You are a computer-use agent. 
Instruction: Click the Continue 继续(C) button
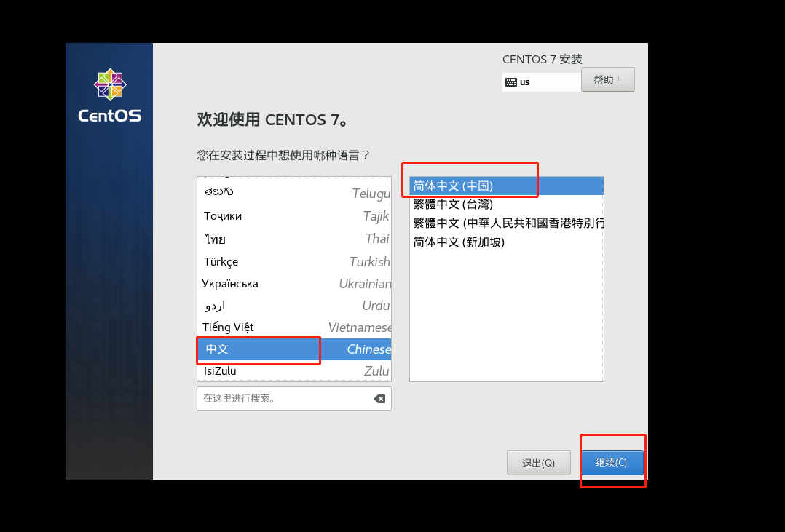(612, 462)
